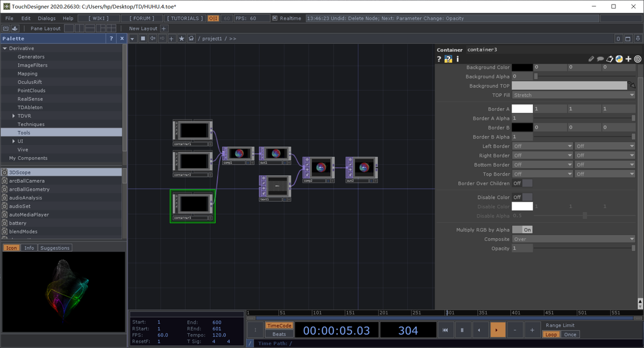Switch to the Suggestions tab
Viewport: 644px width, 348px height.
(x=55, y=248)
